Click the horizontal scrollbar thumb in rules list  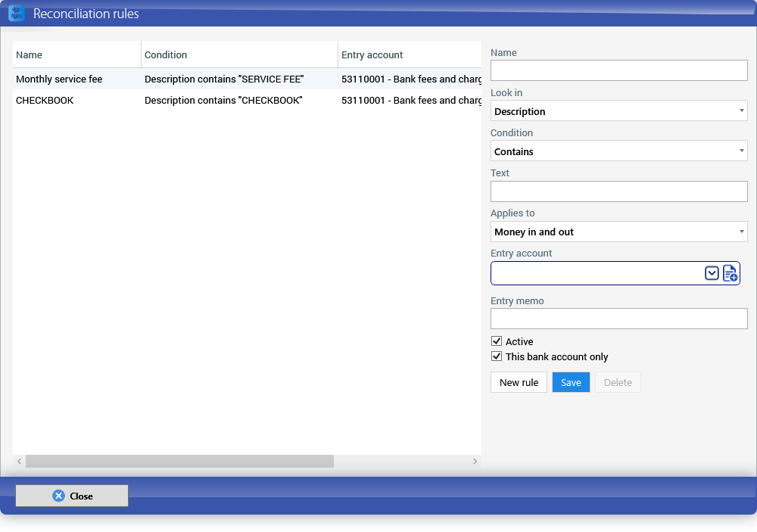coord(179,461)
